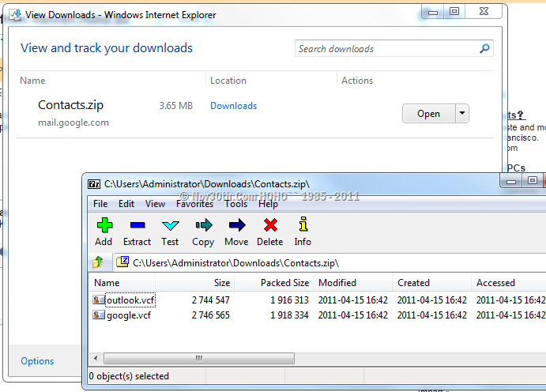Open the View menu in 7-Zip
The image size is (546, 392).
pyautogui.click(x=155, y=204)
